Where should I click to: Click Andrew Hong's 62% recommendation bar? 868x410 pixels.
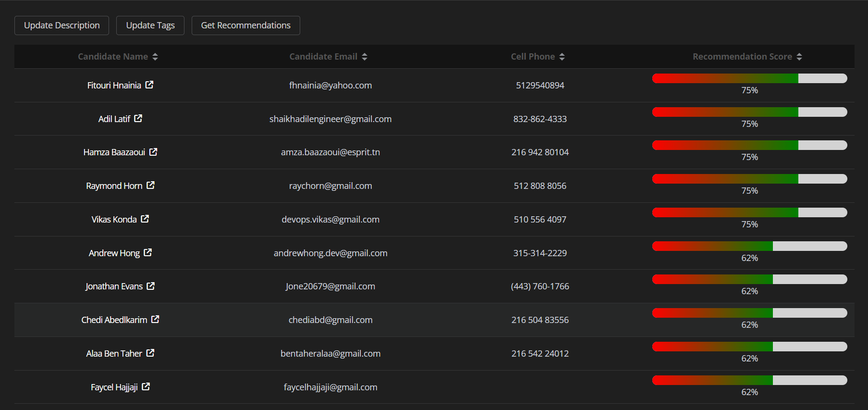[749, 246]
